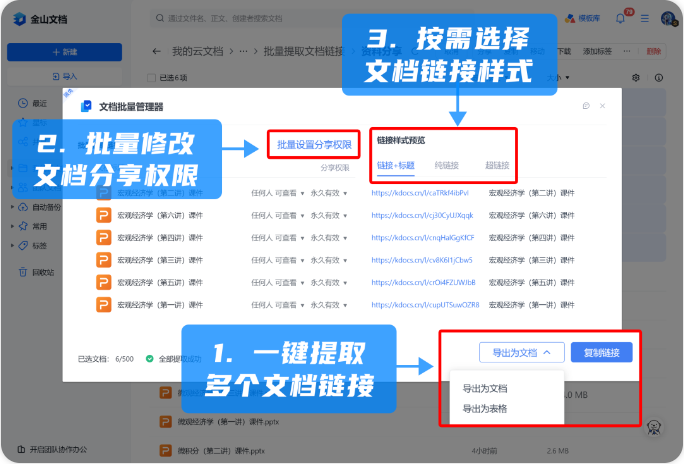Click the settings gear above file list

(x=637, y=78)
